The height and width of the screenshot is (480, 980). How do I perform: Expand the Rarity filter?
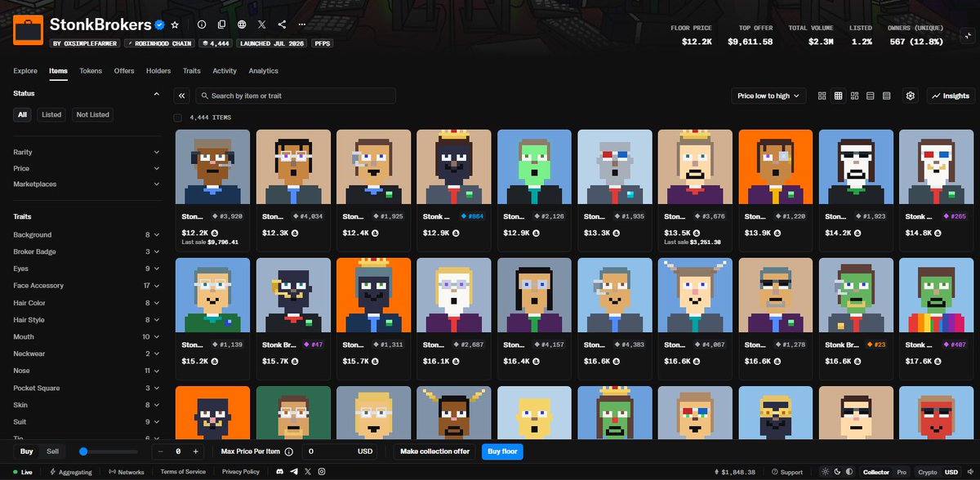click(87, 152)
